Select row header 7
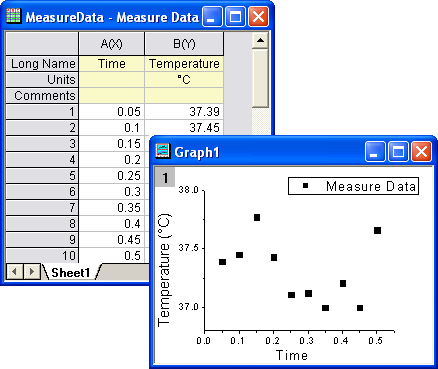Image resolution: width=438 pixels, height=369 pixels. click(x=42, y=208)
